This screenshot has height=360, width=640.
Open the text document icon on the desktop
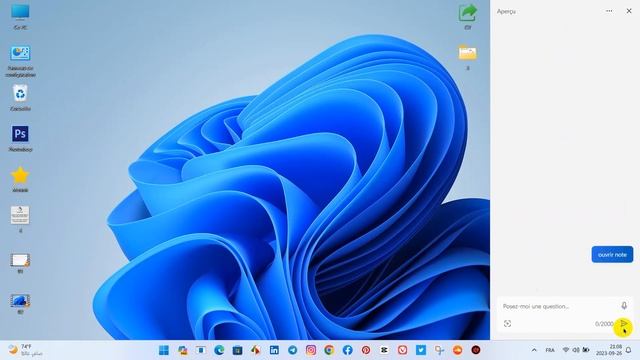(20, 219)
